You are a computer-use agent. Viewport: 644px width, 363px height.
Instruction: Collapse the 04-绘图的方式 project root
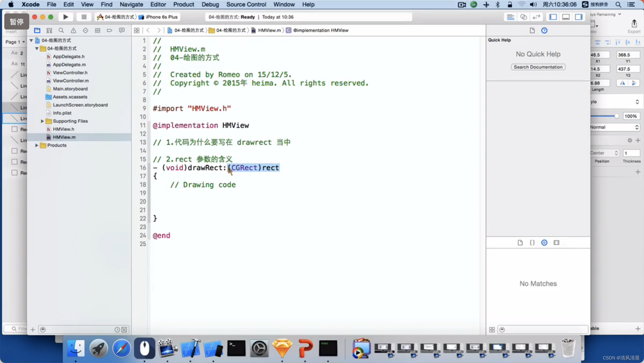(31, 40)
